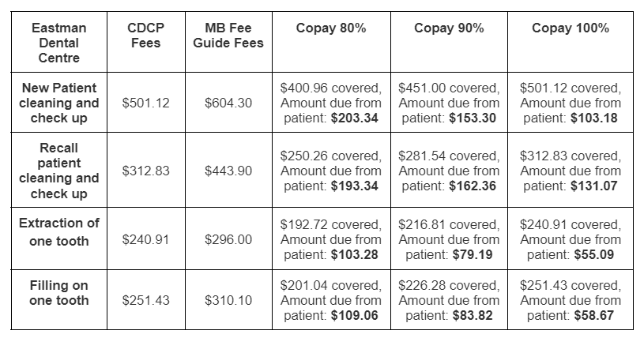The image size is (644, 338).
Task: Click the $400.96 covered copay cell
Action: pos(331,103)
